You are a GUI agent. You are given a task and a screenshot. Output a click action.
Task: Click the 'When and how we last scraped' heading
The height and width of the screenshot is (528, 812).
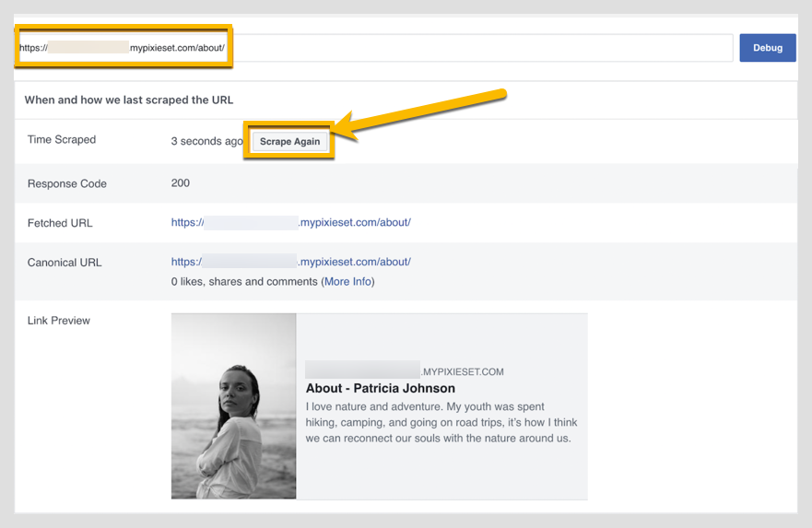click(128, 100)
